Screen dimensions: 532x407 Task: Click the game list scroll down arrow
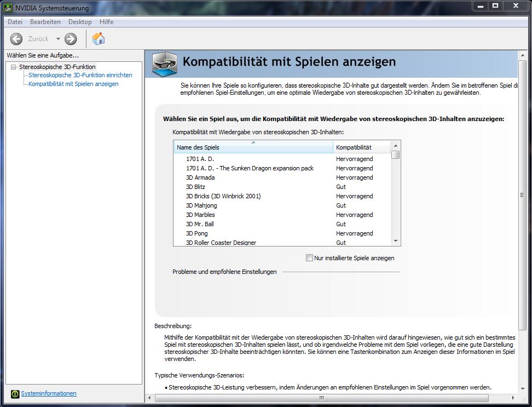[396, 241]
